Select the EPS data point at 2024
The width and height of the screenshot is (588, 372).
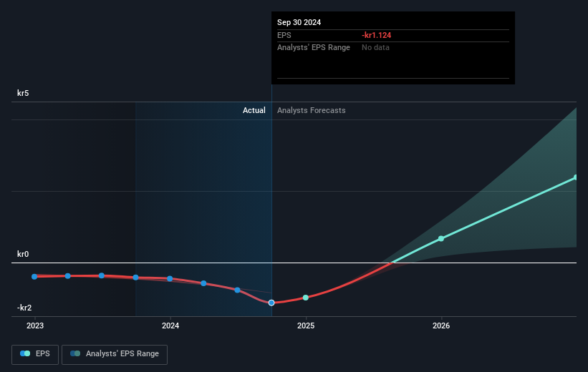170,279
